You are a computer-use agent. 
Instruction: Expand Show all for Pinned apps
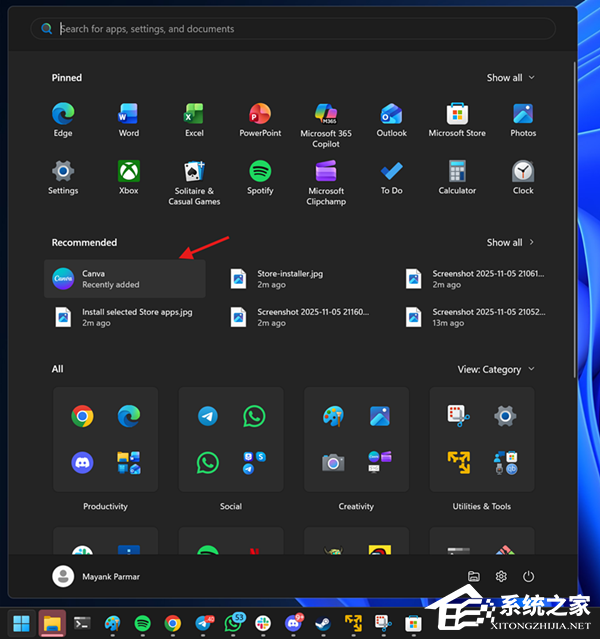[510, 78]
